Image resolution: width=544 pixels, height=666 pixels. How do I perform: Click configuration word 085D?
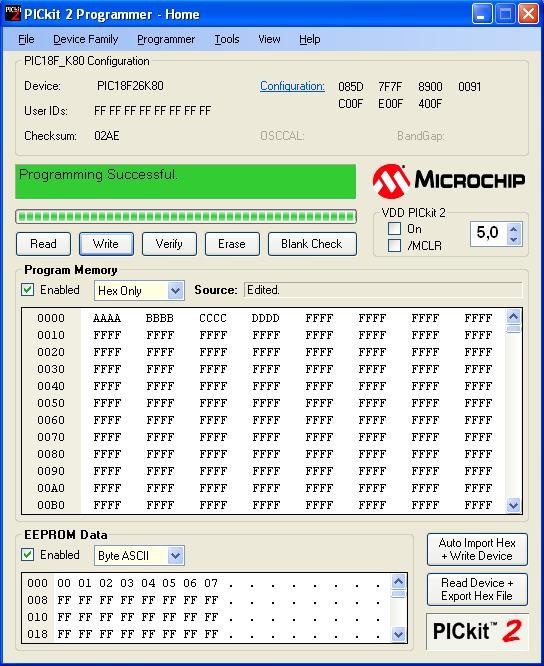tap(351, 87)
